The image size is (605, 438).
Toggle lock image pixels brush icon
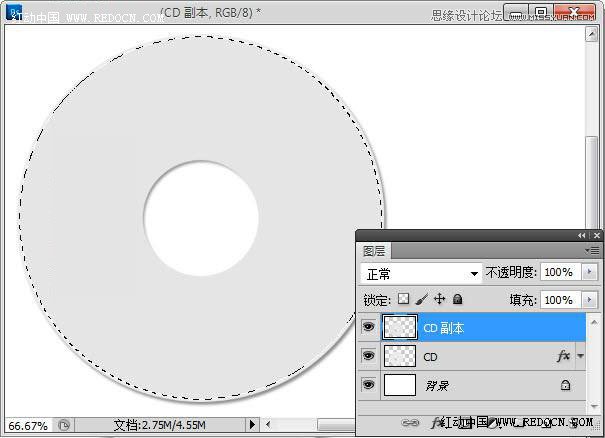422,299
